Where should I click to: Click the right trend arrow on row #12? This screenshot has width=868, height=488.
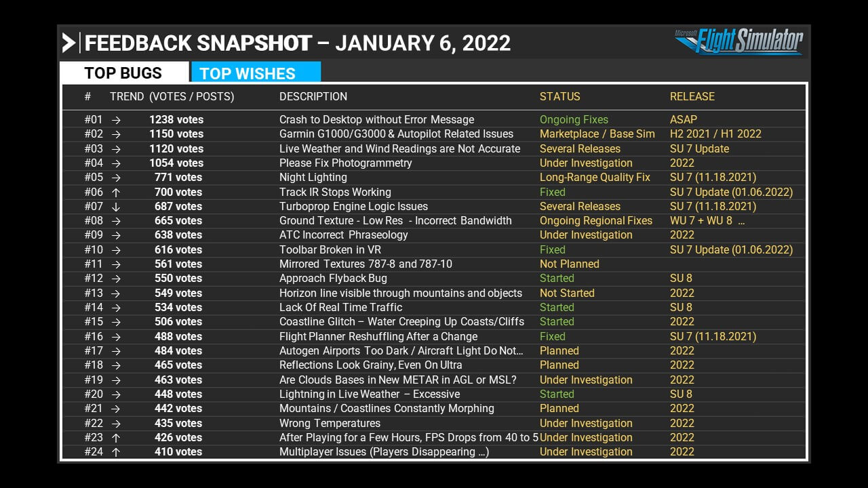coord(116,279)
